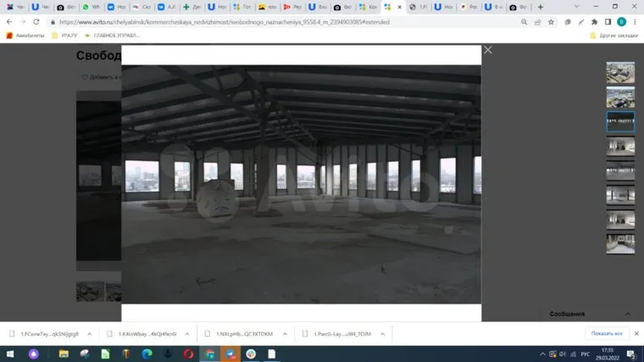Open the УРА.РУ bookmark folder
The image size is (644, 362).
pos(64,36)
